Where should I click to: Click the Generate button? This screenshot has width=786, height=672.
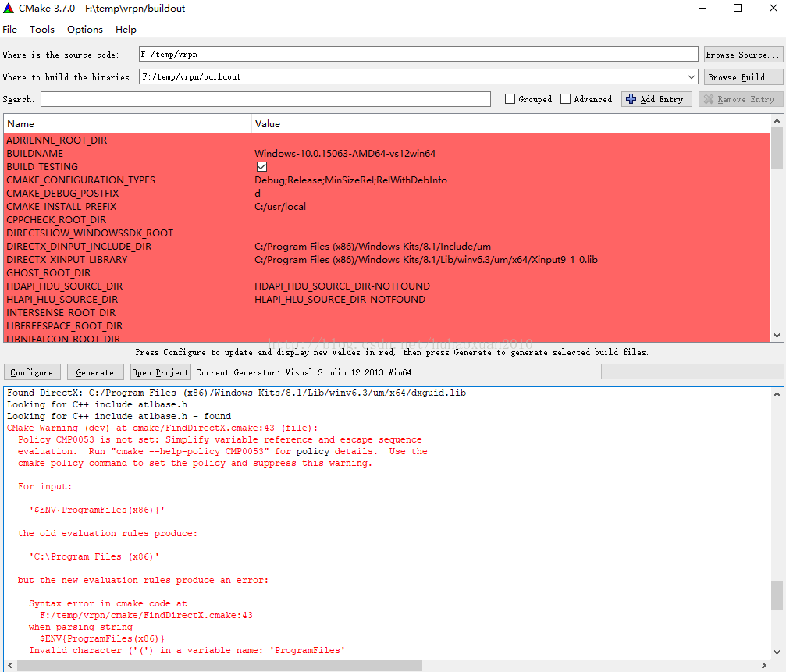pyautogui.click(x=95, y=372)
